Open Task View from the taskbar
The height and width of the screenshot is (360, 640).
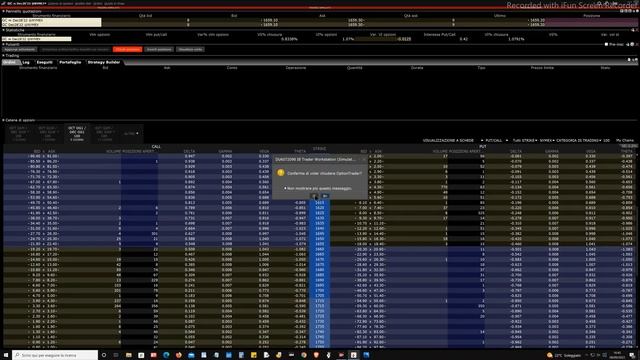(x=116, y=355)
